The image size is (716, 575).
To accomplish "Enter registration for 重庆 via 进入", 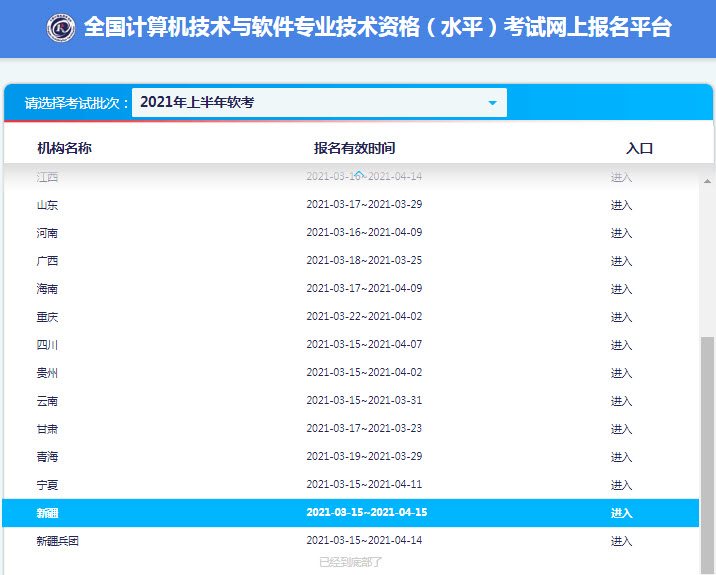I will coord(621,317).
